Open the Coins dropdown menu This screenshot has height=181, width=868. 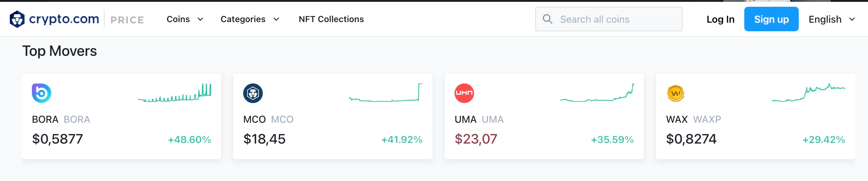[184, 19]
